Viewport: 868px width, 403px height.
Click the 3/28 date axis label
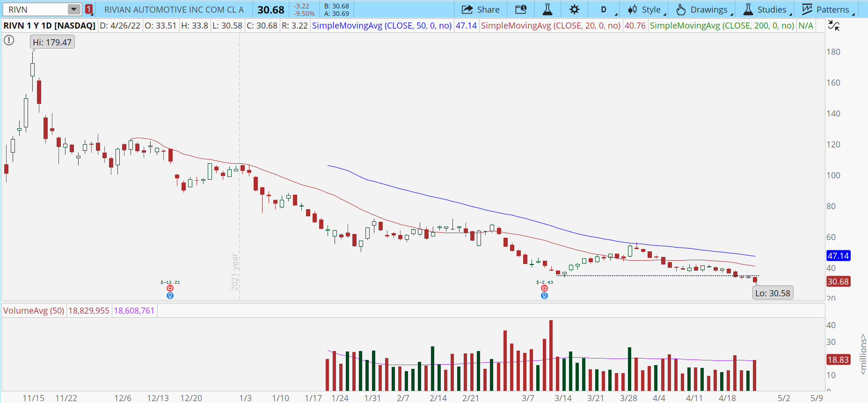(629, 398)
